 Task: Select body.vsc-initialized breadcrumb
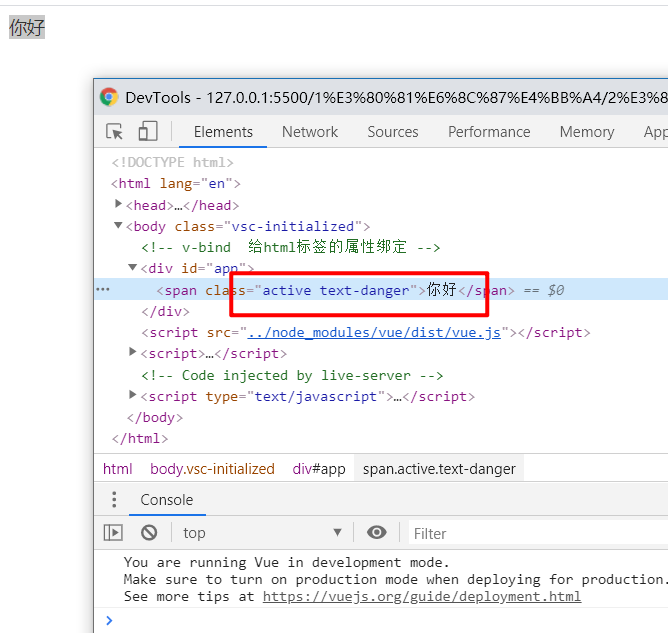click(x=212, y=469)
